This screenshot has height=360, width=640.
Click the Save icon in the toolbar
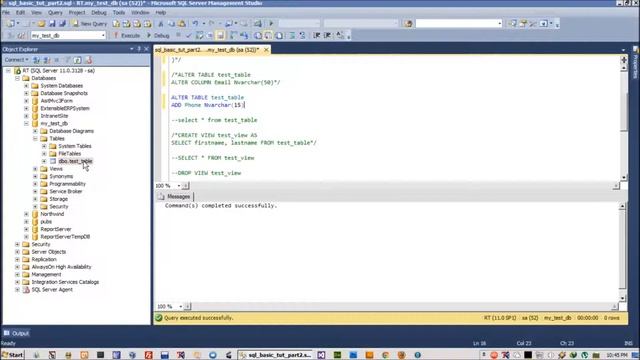click(52, 24)
